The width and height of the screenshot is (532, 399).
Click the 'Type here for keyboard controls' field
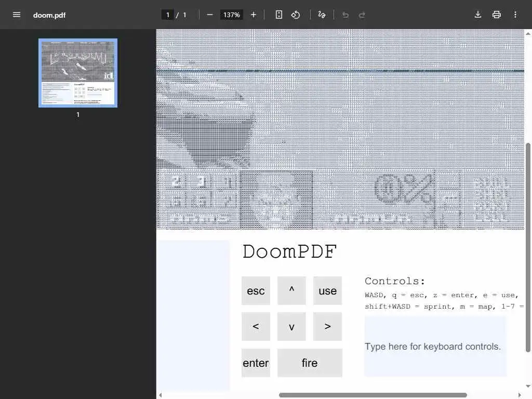(436, 347)
